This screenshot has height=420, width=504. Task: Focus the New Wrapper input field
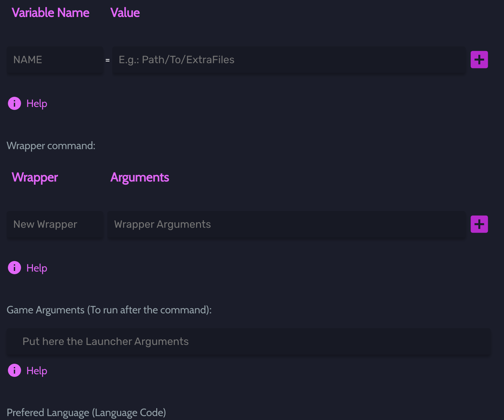coord(55,224)
